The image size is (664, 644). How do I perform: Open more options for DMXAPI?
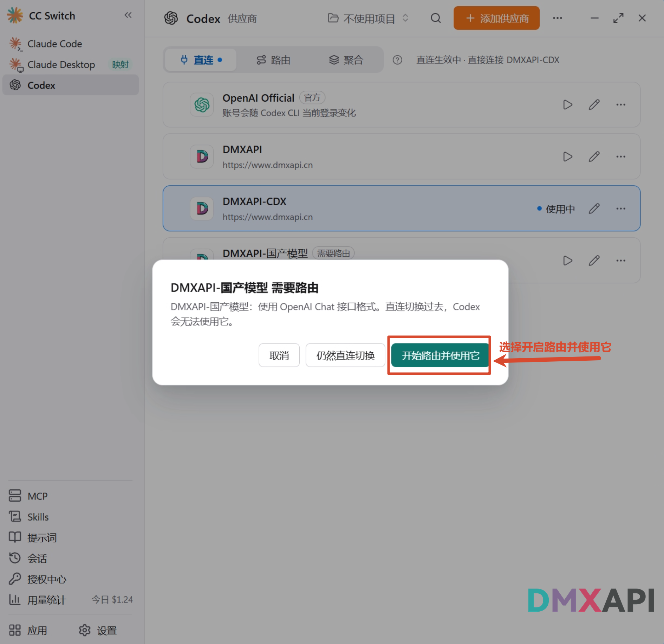coord(621,157)
